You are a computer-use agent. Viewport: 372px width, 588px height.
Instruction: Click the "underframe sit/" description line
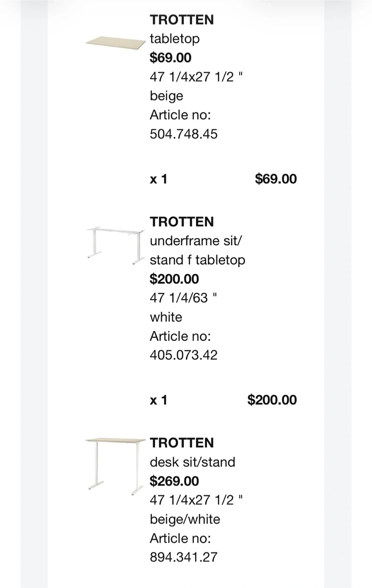coord(196,241)
